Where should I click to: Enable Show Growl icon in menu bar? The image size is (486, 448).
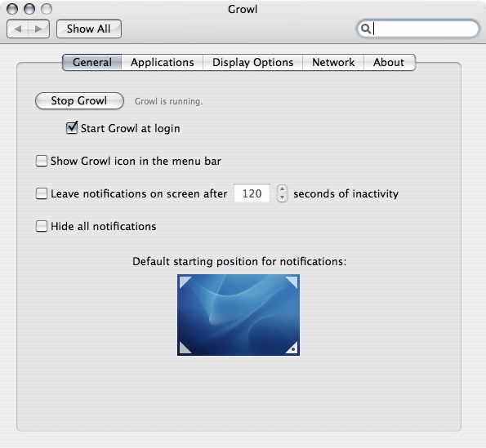41,161
